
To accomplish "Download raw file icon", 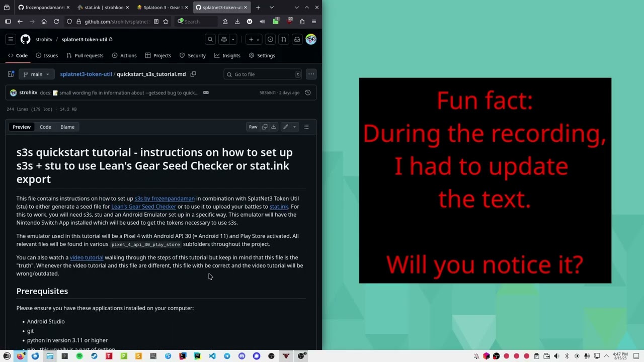I will pyautogui.click(x=274, y=127).
